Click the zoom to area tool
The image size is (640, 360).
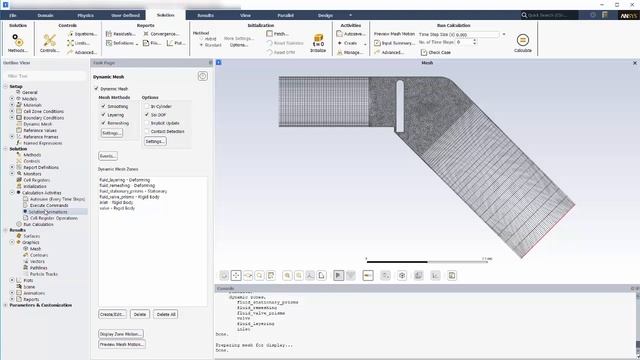click(x=259, y=276)
